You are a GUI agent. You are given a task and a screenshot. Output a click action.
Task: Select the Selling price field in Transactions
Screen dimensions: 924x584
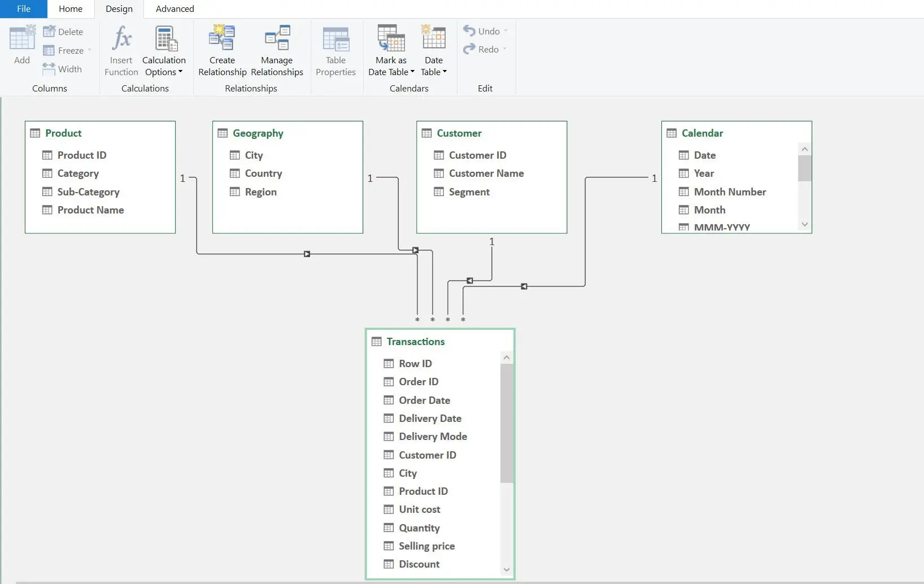tap(426, 546)
